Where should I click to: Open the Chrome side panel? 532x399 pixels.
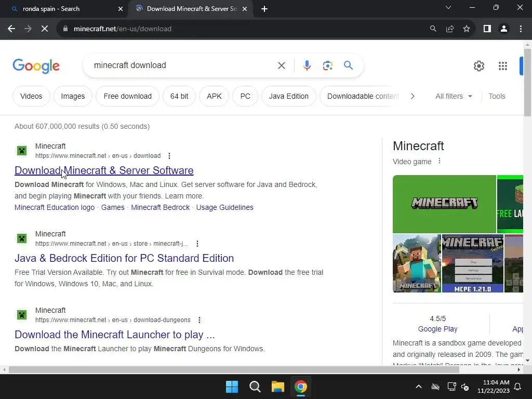pyautogui.click(x=487, y=29)
